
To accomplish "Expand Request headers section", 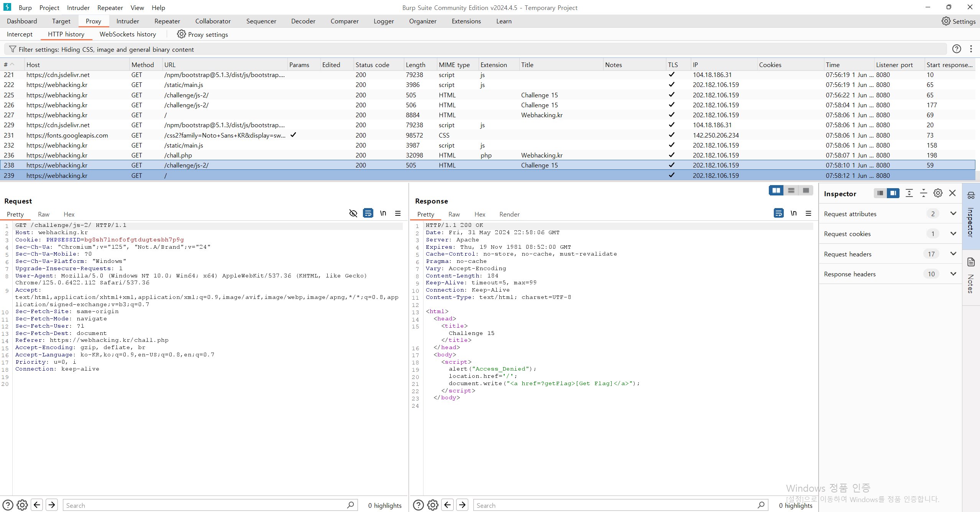I will coord(953,254).
